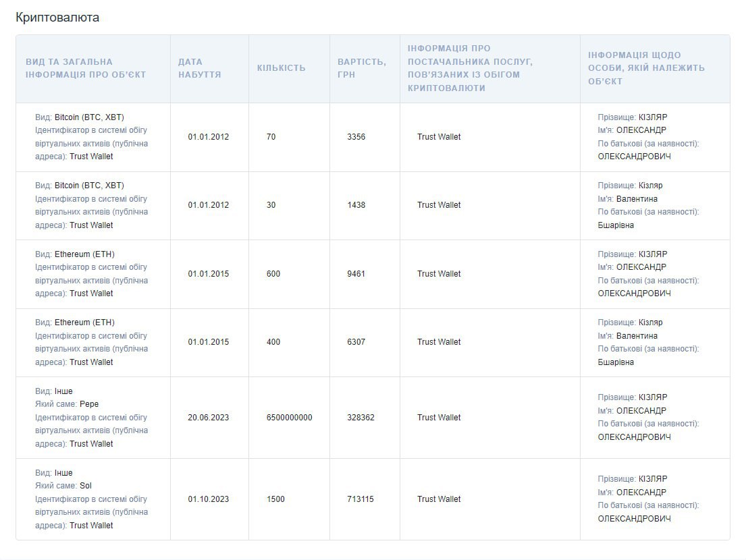Viewport: 746px width, 560px height.
Task: Click the Pepe token name
Action: 89,404
